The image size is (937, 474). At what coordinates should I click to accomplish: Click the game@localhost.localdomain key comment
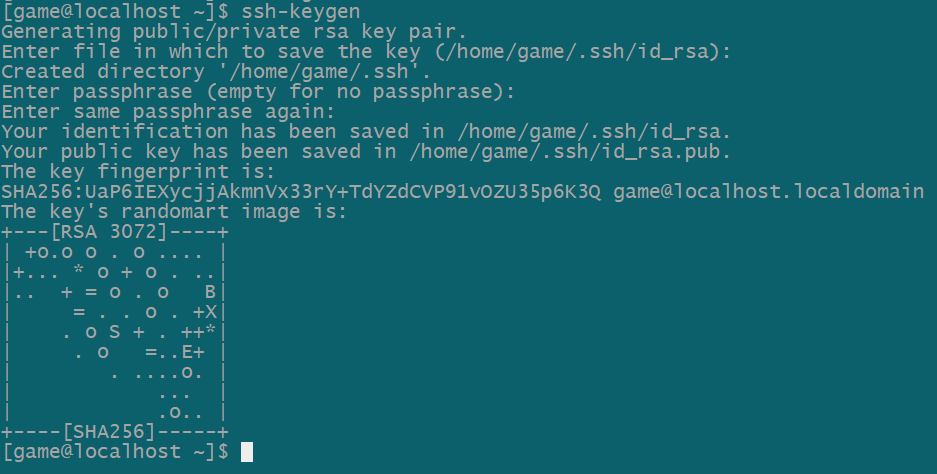click(770, 191)
